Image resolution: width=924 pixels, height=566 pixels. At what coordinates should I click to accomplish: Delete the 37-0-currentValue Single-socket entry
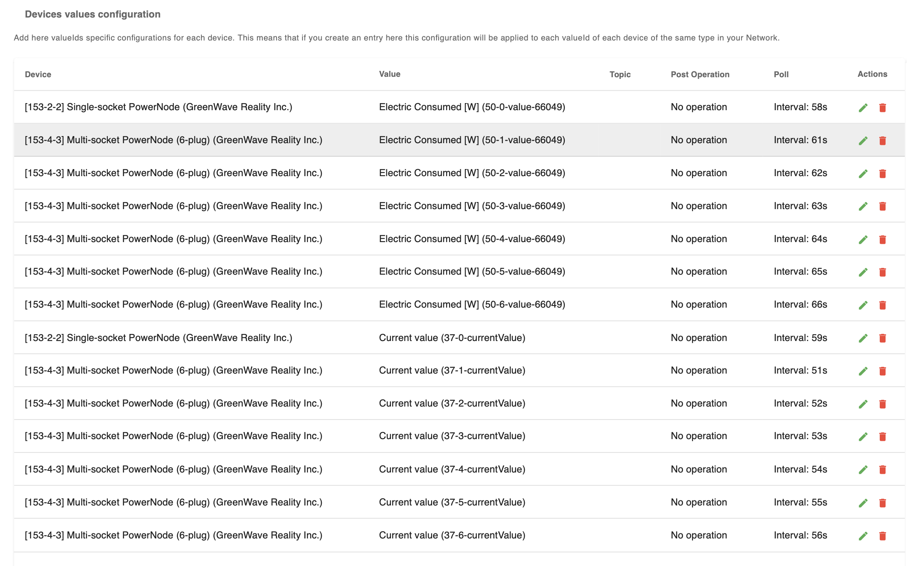click(x=882, y=338)
